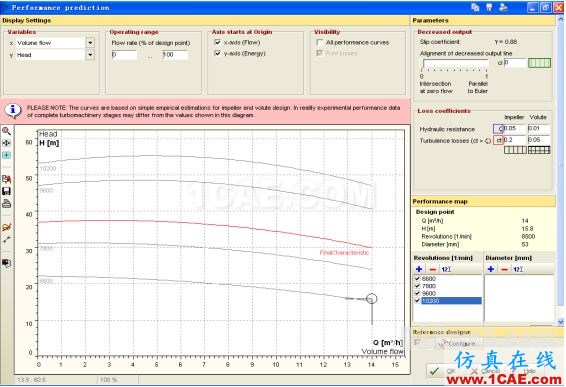Click the Cancel button
Image resolution: width=566 pixels, height=387 pixels.
tap(486, 371)
